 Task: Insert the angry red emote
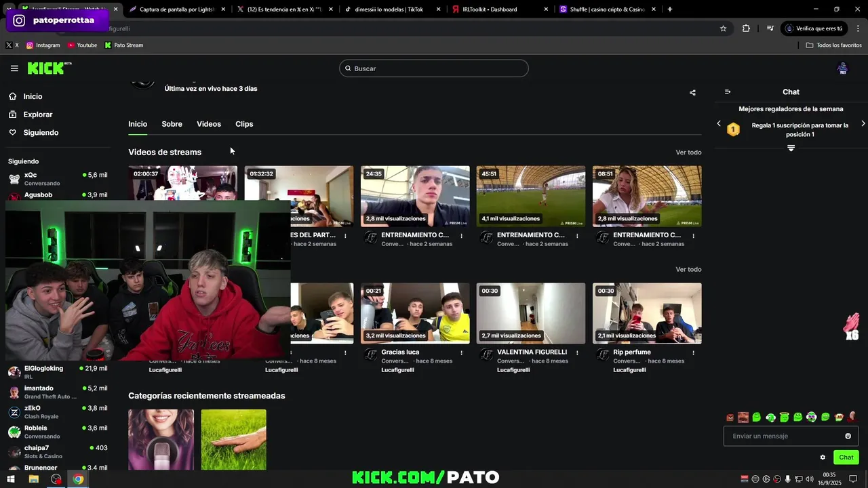[730, 418]
